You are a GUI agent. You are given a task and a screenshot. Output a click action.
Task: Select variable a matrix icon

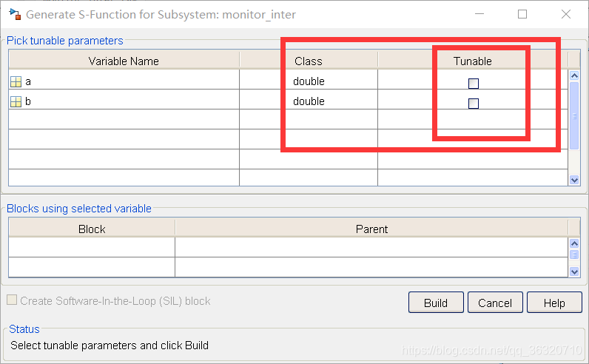16,82
